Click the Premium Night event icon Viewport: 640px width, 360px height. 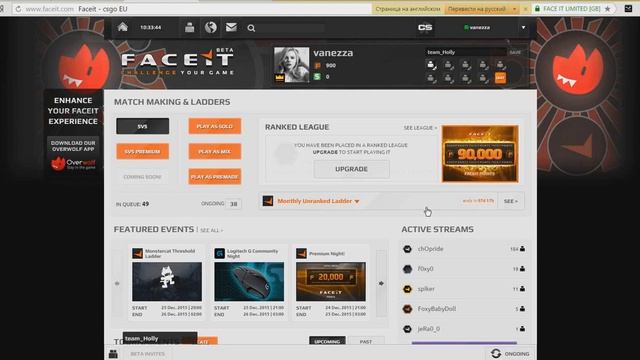[x=302, y=253]
